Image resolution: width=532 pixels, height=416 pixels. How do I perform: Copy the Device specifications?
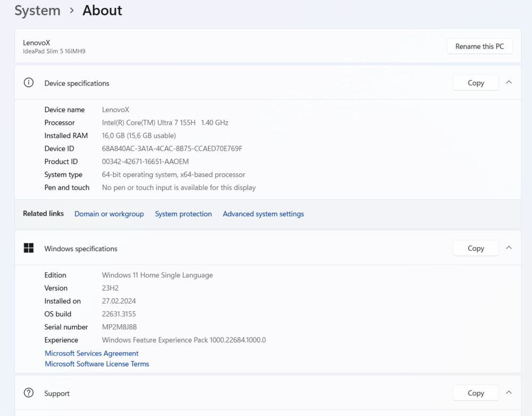475,83
